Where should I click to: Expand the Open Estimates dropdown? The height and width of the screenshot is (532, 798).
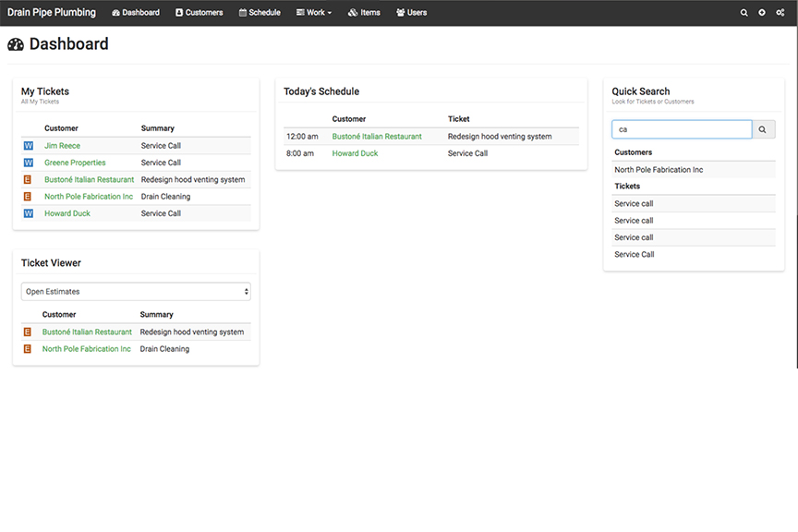136,292
